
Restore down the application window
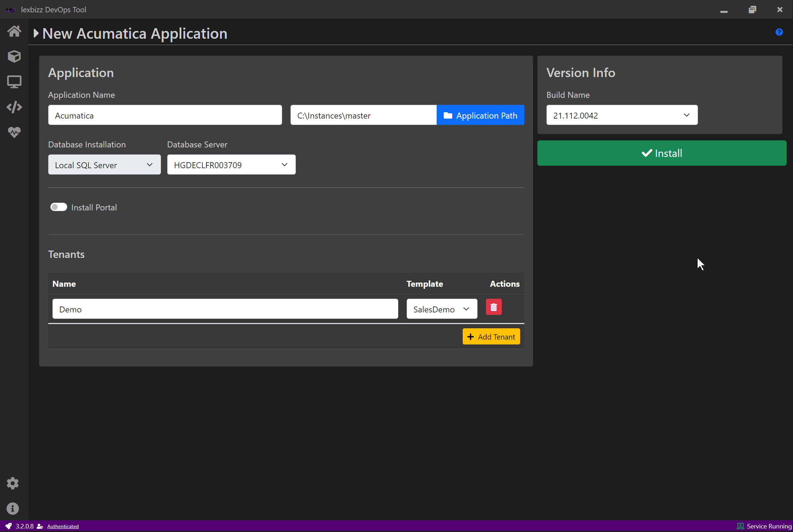point(752,9)
